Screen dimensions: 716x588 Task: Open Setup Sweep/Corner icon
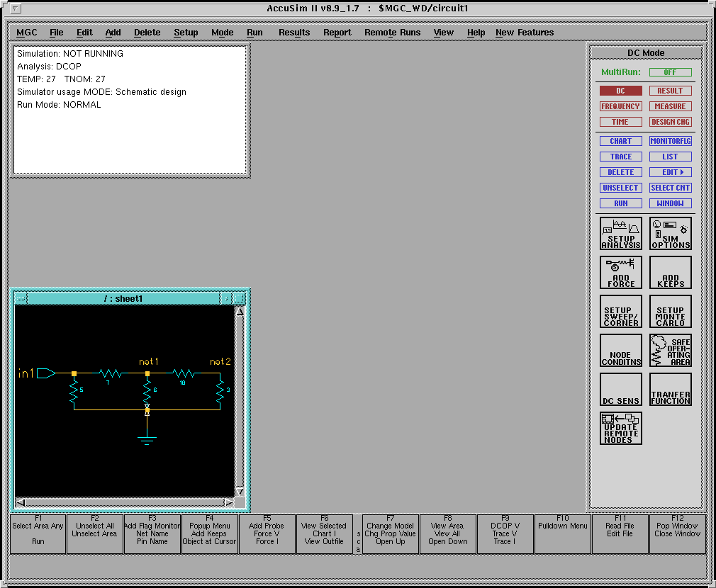[x=620, y=312]
